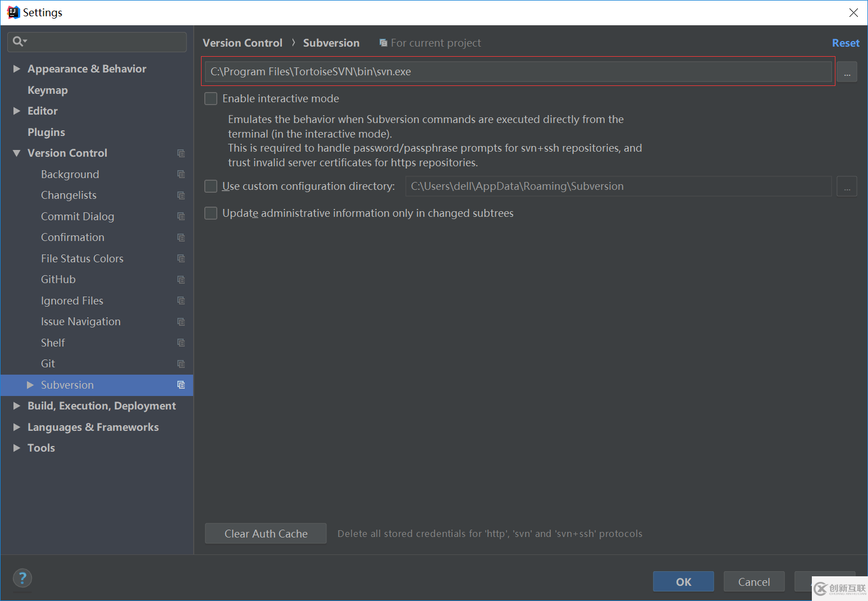
Task: Browse for svn.exe executable path
Action: click(847, 72)
